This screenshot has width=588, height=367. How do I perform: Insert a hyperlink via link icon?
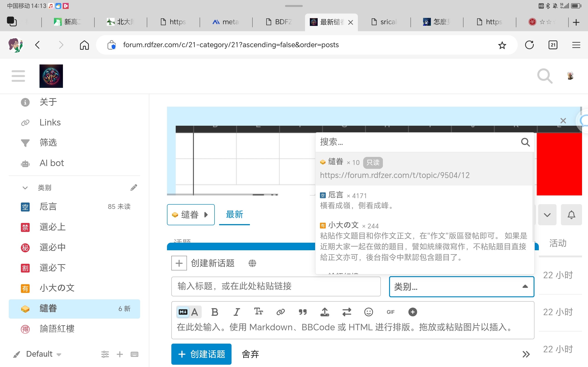(x=280, y=312)
